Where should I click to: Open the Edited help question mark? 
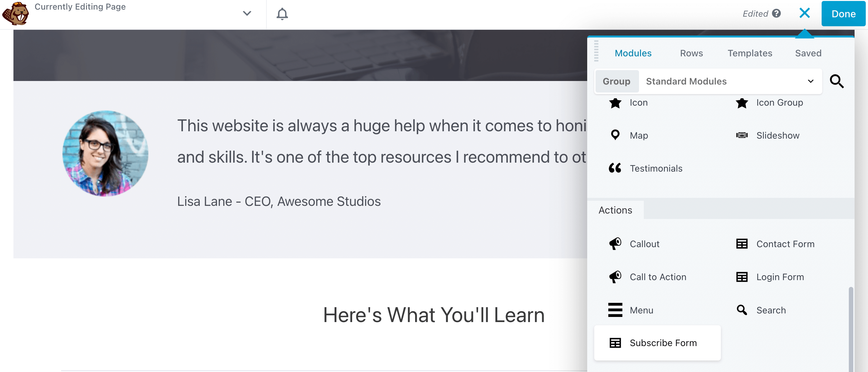click(776, 13)
